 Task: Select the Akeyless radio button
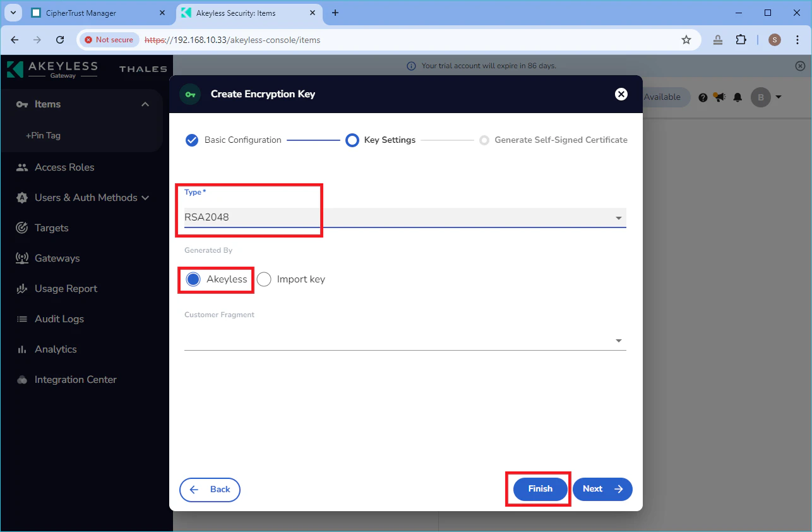pos(193,279)
